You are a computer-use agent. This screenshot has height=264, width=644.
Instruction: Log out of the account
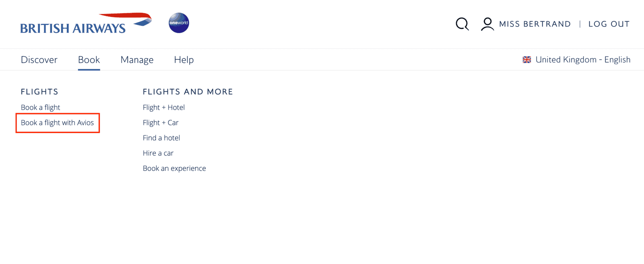(x=609, y=24)
